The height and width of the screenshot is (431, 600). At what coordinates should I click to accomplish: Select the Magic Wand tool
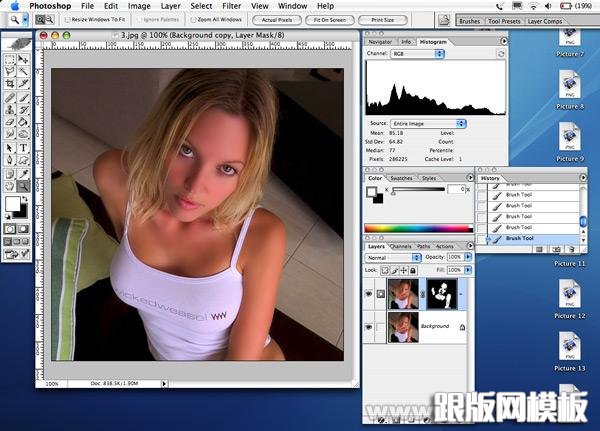pos(23,71)
